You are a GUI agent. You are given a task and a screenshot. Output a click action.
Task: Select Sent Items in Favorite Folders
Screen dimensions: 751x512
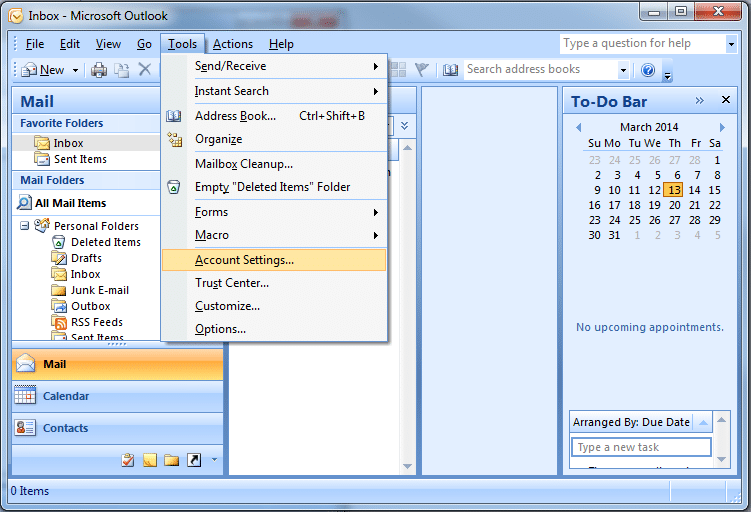80,159
